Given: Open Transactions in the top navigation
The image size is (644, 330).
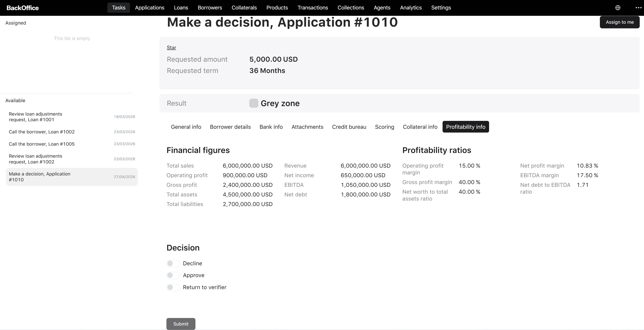Looking at the screenshot, I should coord(313,8).
